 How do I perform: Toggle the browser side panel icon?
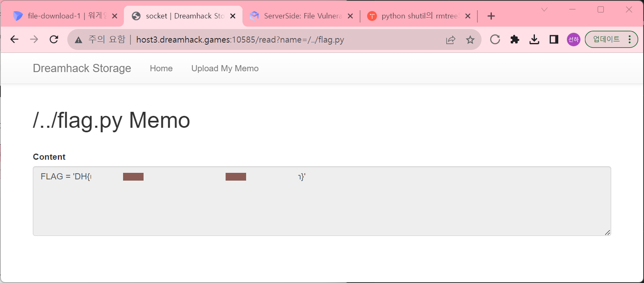click(554, 39)
